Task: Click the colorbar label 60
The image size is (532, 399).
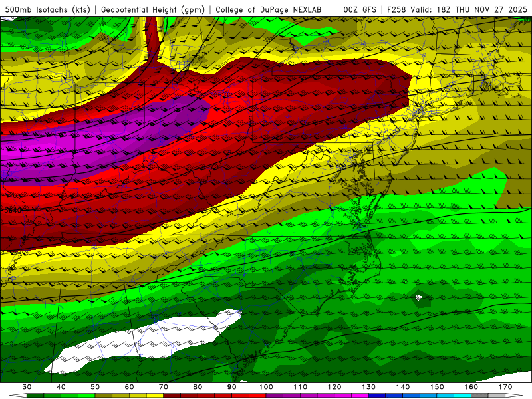Action: coord(130,387)
